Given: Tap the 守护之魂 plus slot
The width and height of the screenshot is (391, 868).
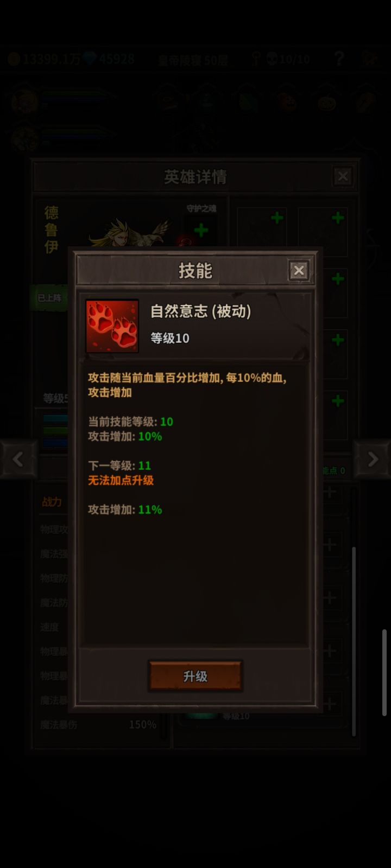Looking at the screenshot, I should 200,230.
